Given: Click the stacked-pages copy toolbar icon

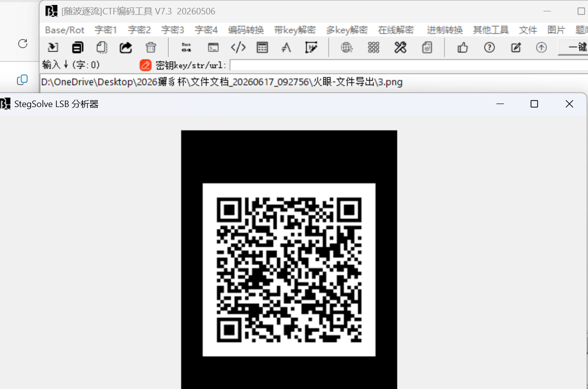Looking at the screenshot, I should pos(78,47).
